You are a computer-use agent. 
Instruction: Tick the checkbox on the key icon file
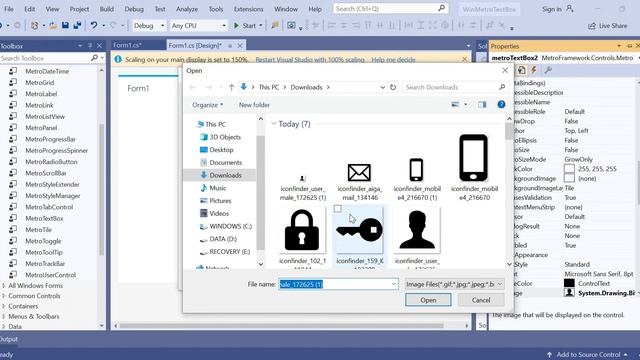pyautogui.click(x=338, y=209)
